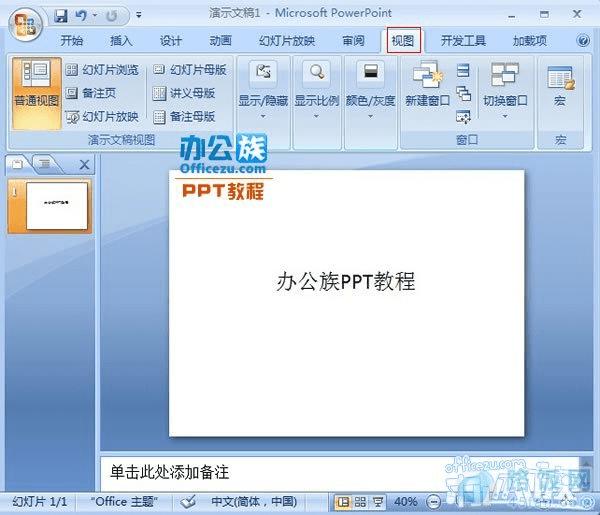Switch to 幻灯片浏览 view

(102, 70)
